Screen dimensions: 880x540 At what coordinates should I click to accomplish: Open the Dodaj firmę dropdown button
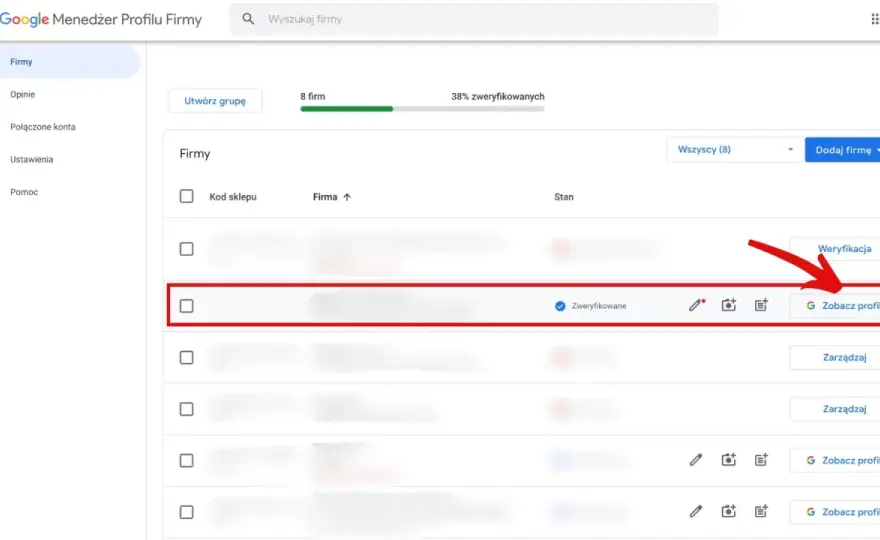click(x=842, y=150)
